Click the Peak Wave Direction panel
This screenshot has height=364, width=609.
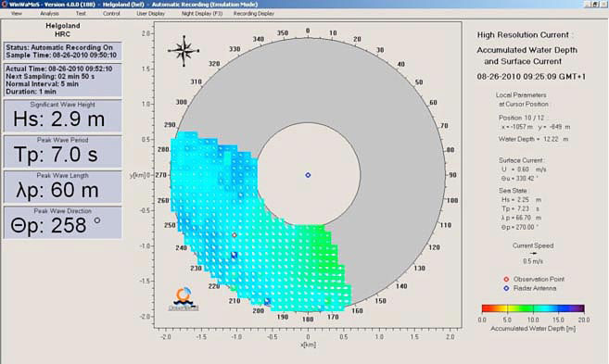pyautogui.click(x=62, y=222)
